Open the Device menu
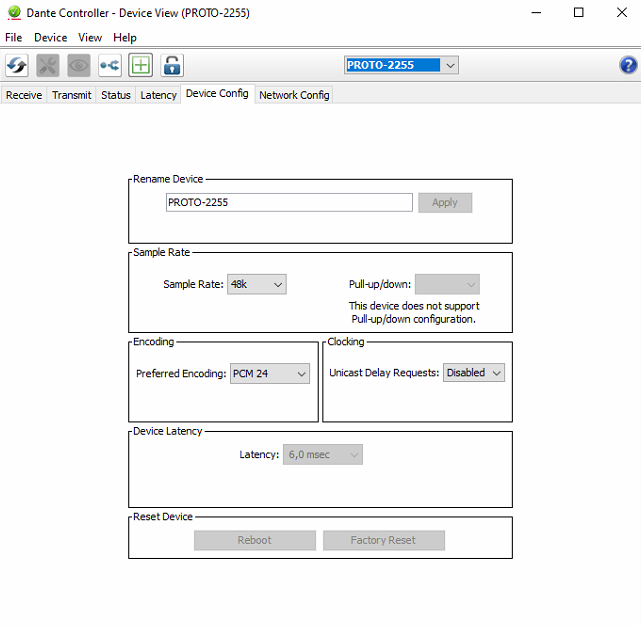Screen dimensions: 641x626 tap(51, 38)
